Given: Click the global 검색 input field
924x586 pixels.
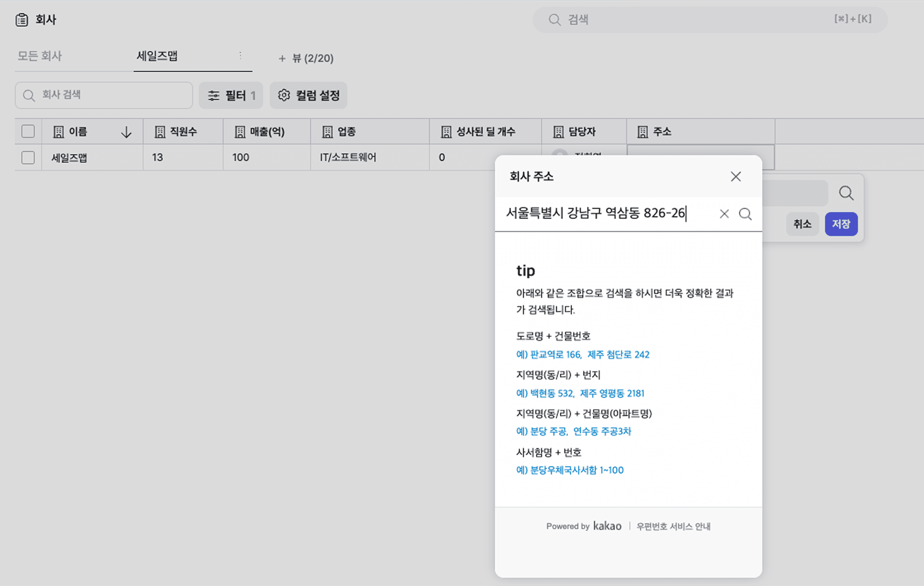Looking at the screenshot, I should (x=710, y=20).
